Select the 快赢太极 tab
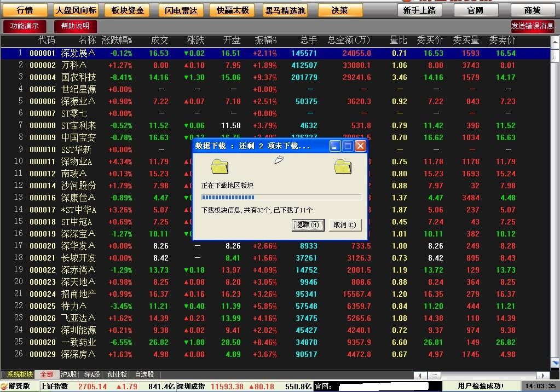Image resolution: width=560 pixels, height=392 pixels. pos(233,10)
